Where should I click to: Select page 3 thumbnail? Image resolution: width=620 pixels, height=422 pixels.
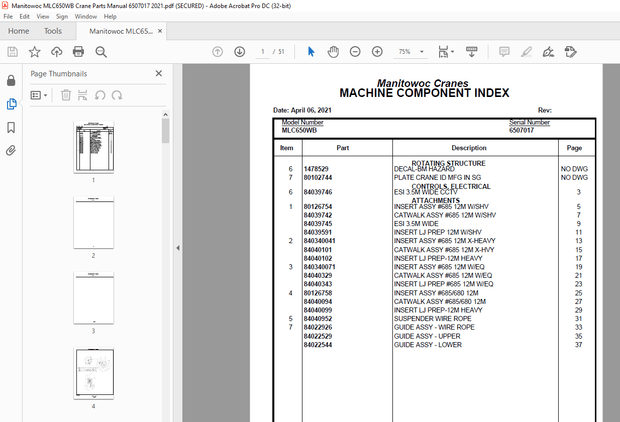94,298
